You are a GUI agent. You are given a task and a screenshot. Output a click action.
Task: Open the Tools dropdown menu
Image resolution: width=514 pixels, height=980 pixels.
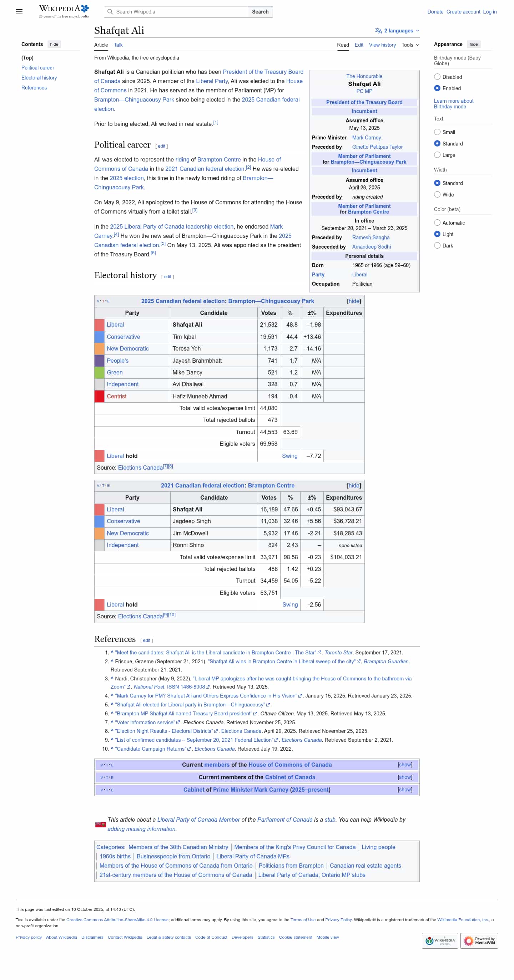point(410,45)
